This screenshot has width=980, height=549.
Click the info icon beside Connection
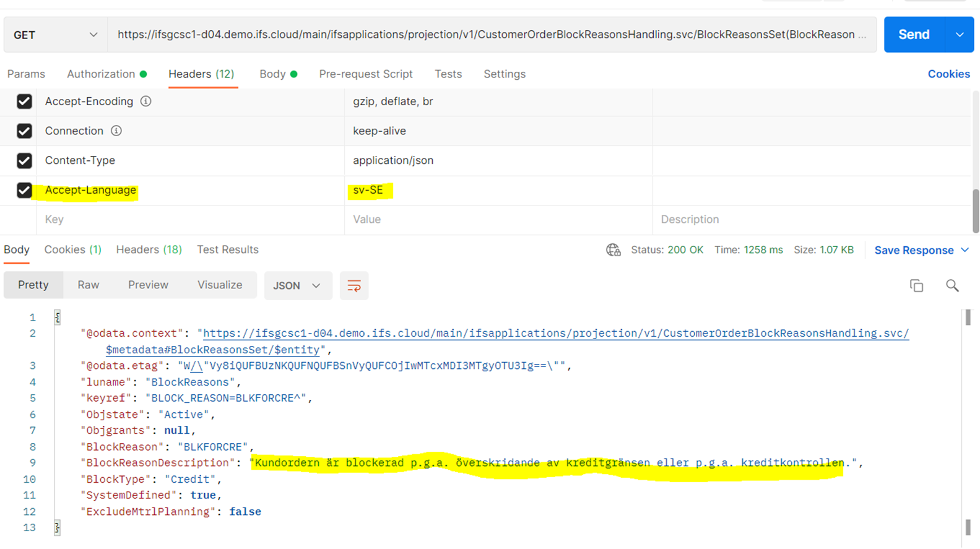click(x=116, y=131)
